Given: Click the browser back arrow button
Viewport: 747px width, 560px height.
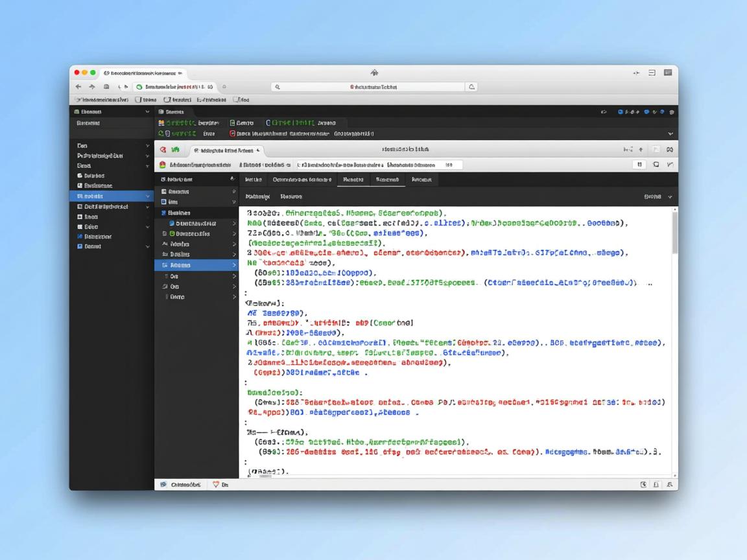Looking at the screenshot, I should click(78, 87).
